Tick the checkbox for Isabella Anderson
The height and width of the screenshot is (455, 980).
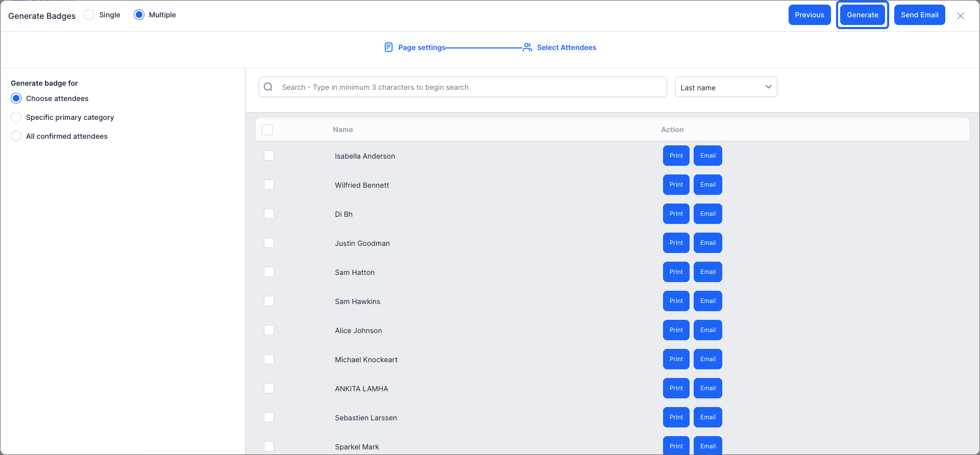269,156
